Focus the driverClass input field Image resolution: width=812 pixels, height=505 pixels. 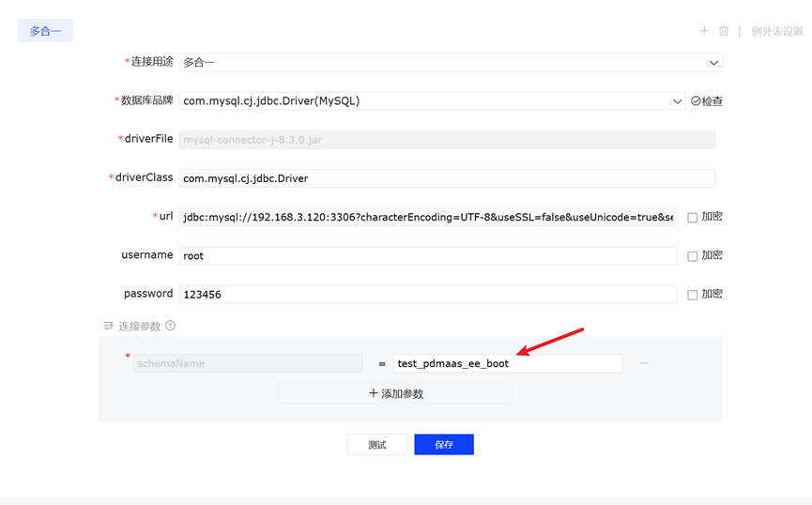pos(446,178)
